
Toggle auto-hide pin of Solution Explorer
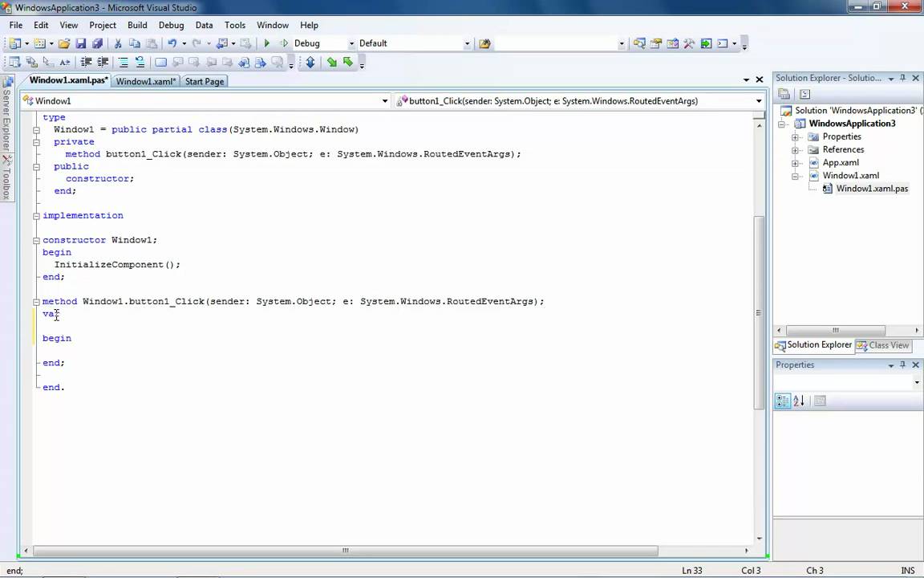(x=903, y=78)
